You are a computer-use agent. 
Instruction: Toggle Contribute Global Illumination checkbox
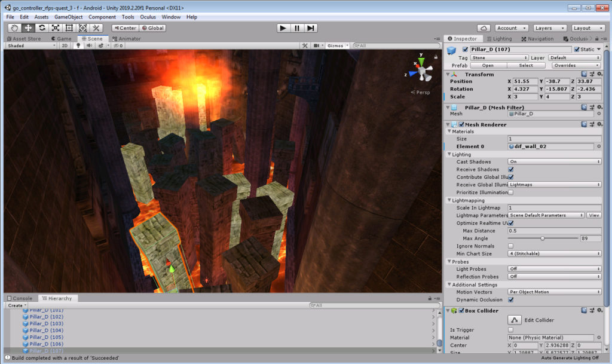coord(510,177)
